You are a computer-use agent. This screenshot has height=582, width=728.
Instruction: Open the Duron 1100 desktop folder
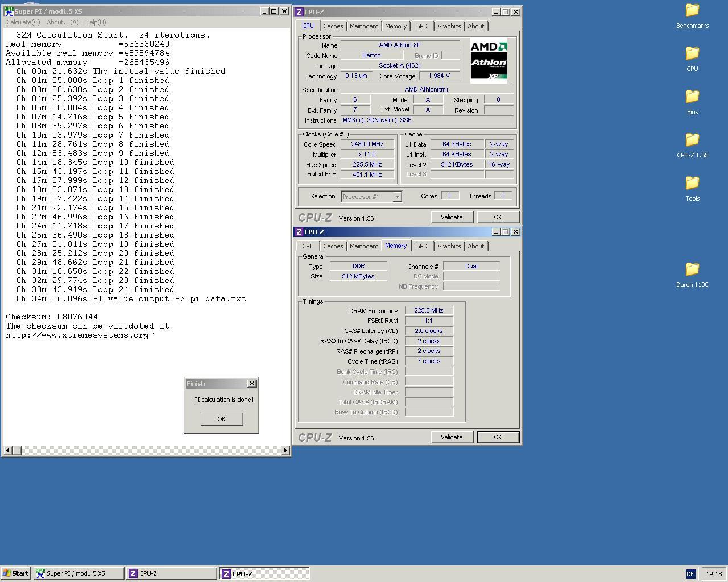pos(692,275)
